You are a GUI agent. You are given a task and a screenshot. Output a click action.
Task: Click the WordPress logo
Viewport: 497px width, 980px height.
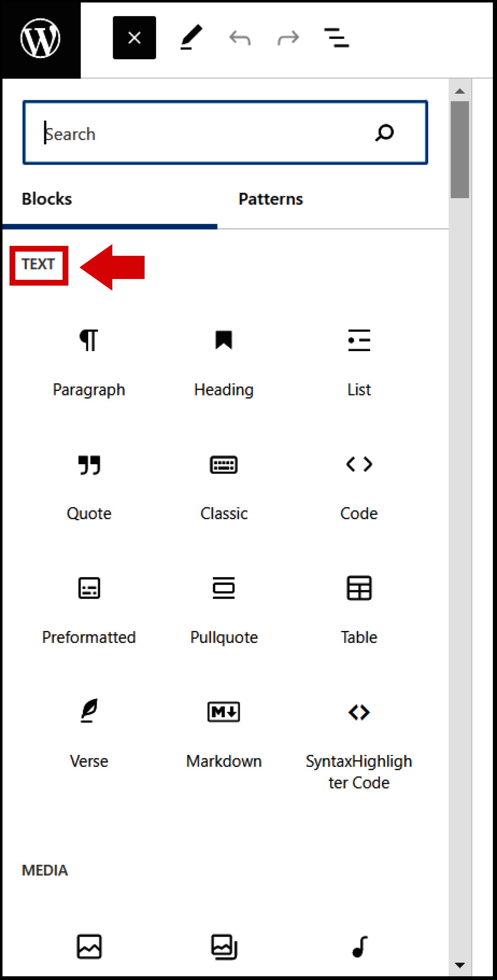point(40,38)
